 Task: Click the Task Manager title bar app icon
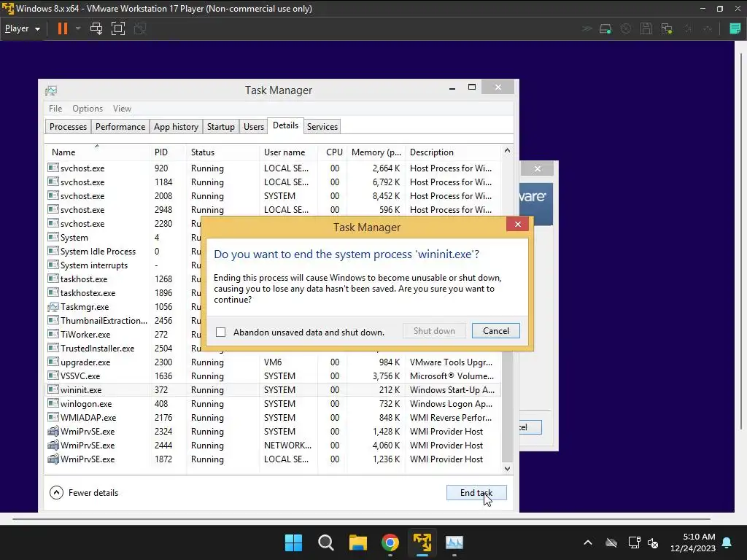coord(51,90)
